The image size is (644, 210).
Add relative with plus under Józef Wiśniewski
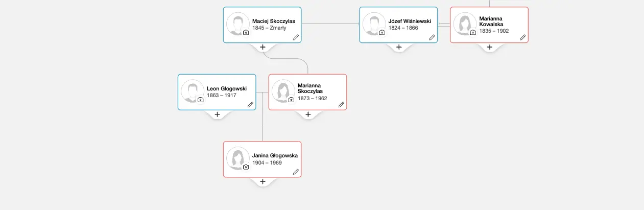click(399, 47)
